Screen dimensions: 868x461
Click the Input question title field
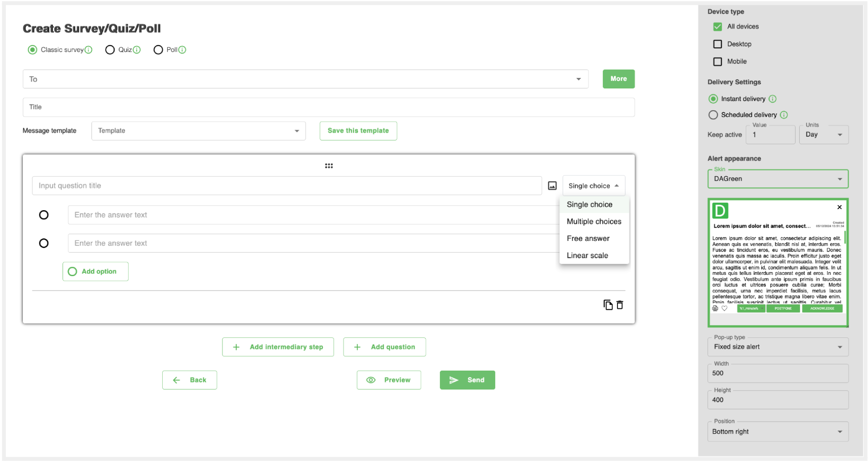click(x=287, y=186)
